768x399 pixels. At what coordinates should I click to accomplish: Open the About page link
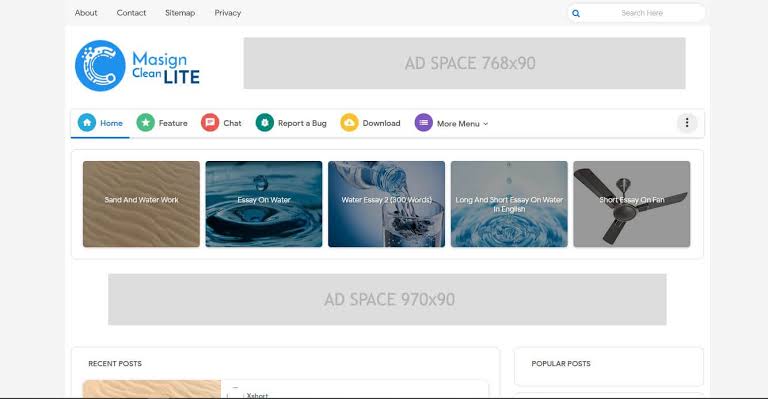pyautogui.click(x=86, y=13)
